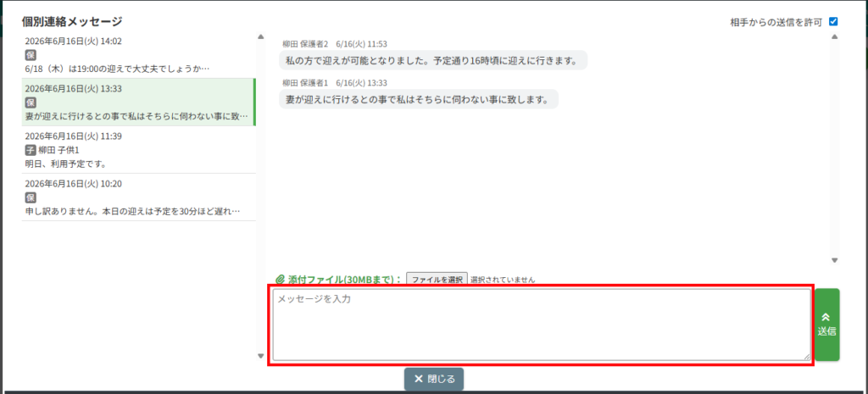Click the 保 badge icon on 14:02 thread
This screenshot has width=868, height=394.
click(31, 55)
